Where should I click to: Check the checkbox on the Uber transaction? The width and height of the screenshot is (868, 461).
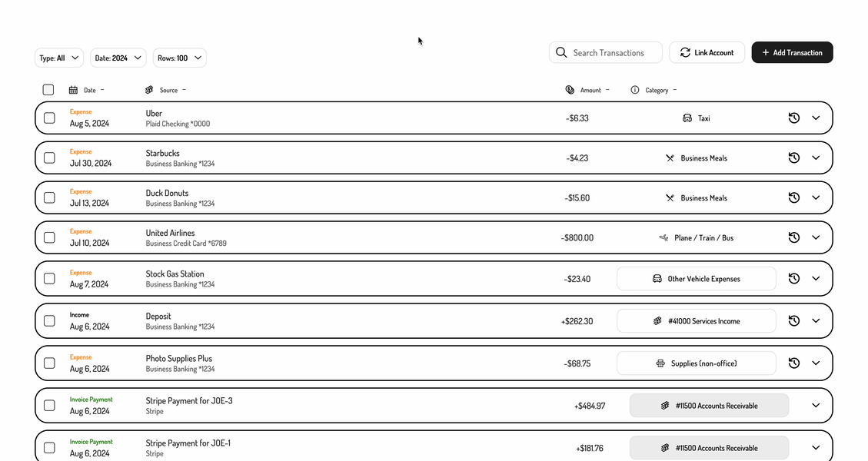(51, 118)
